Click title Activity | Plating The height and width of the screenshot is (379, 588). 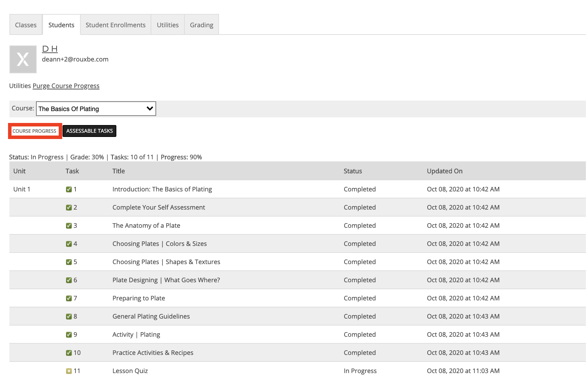(136, 335)
